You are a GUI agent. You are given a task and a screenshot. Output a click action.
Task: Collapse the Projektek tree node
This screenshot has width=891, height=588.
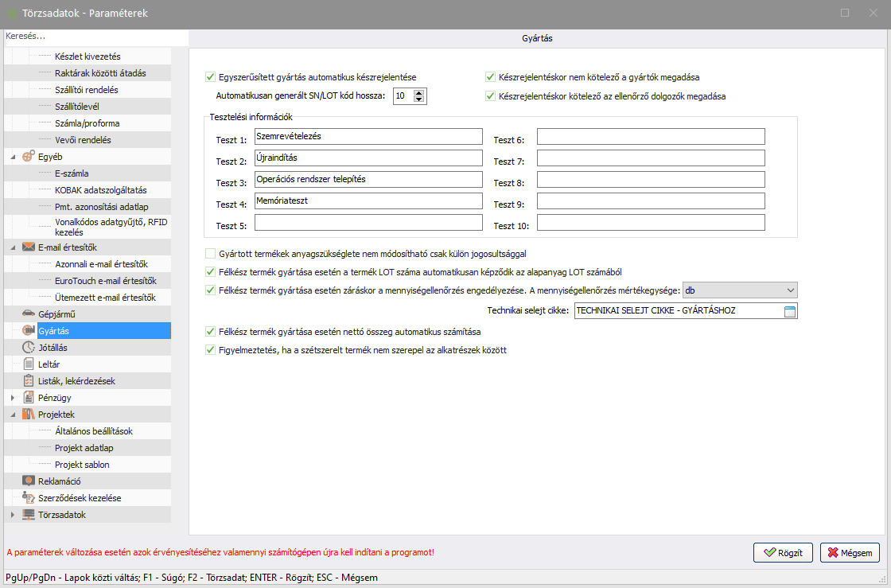click(x=13, y=415)
